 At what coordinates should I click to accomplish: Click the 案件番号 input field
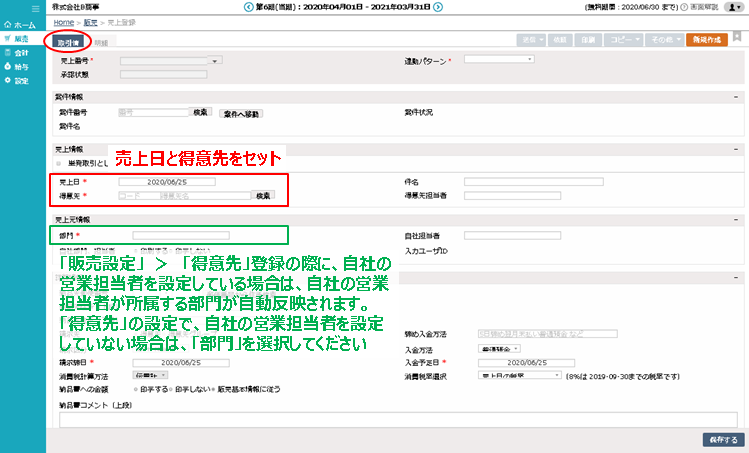coord(153,113)
